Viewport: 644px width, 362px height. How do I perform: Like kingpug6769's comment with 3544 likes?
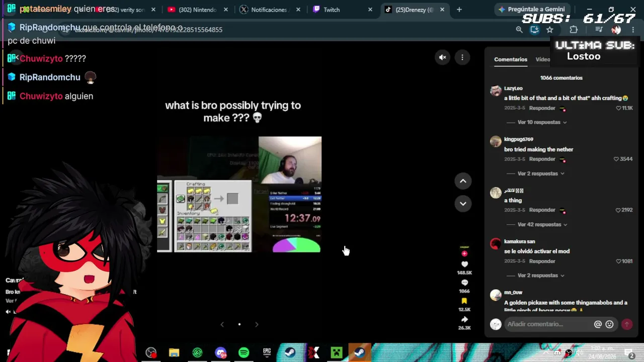[x=616, y=159]
